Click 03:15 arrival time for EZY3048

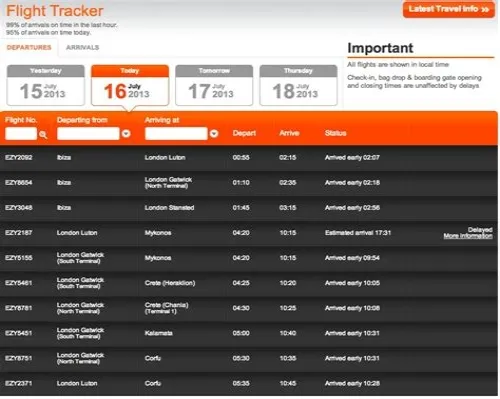coord(288,207)
